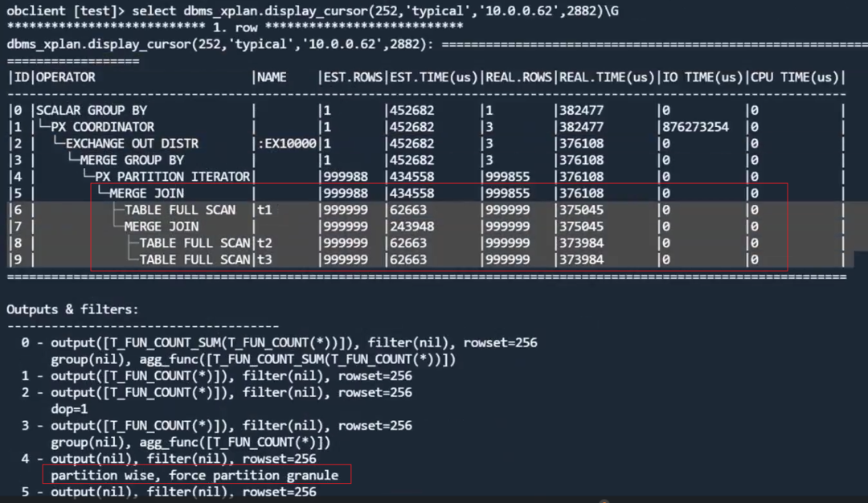Click the dop=1 text
The image size is (868, 503).
69,410
